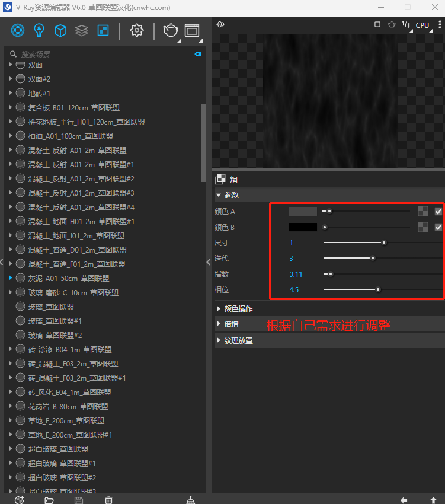Select 花岗岩_B_80cm_草图联盟 material

(x=68, y=406)
